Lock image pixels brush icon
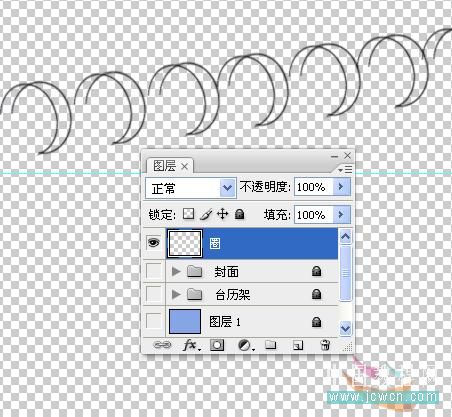The image size is (452, 417). [x=206, y=214]
